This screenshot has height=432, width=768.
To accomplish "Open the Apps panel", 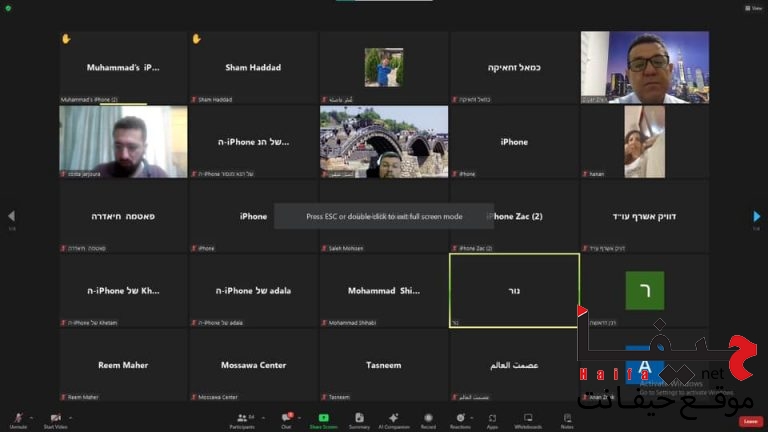I will (x=492, y=418).
